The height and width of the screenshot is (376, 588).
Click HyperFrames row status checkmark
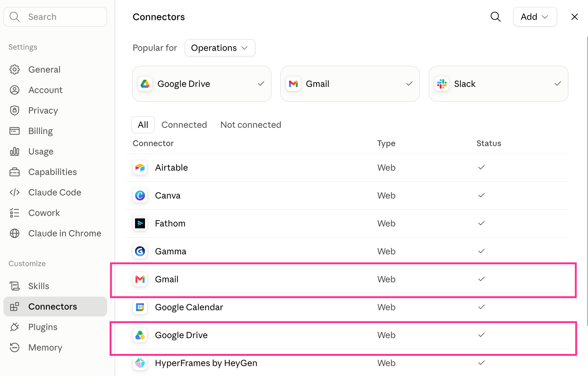[x=482, y=363]
